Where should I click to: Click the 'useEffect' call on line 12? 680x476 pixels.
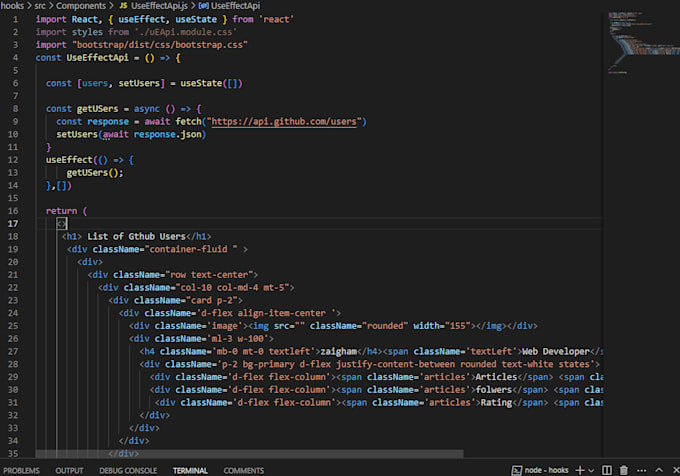[x=69, y=160]
